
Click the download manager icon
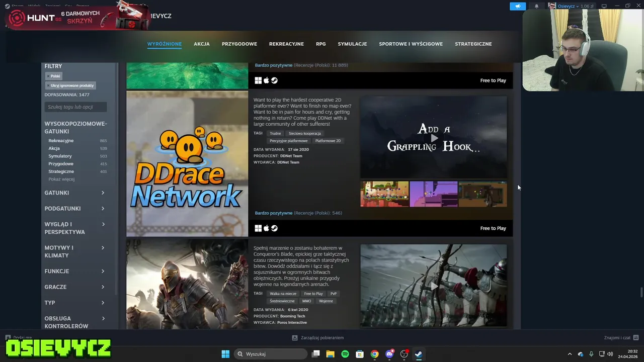coord(295,338)
